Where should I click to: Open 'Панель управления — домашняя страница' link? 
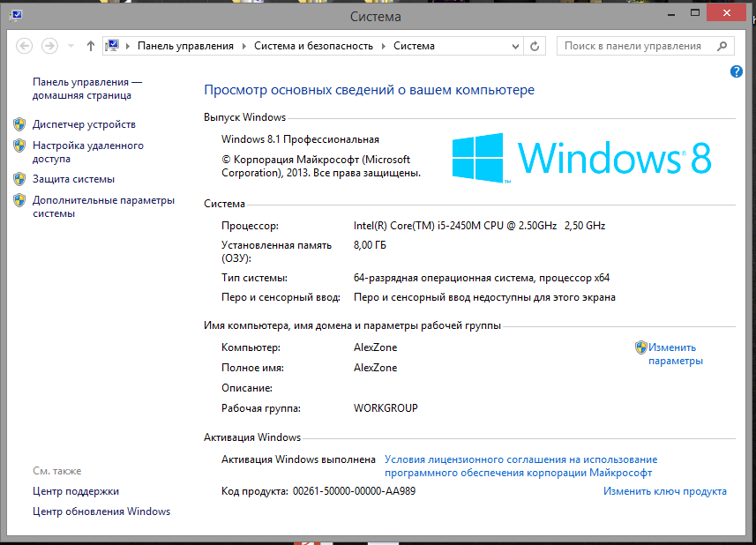coord(87,89)
